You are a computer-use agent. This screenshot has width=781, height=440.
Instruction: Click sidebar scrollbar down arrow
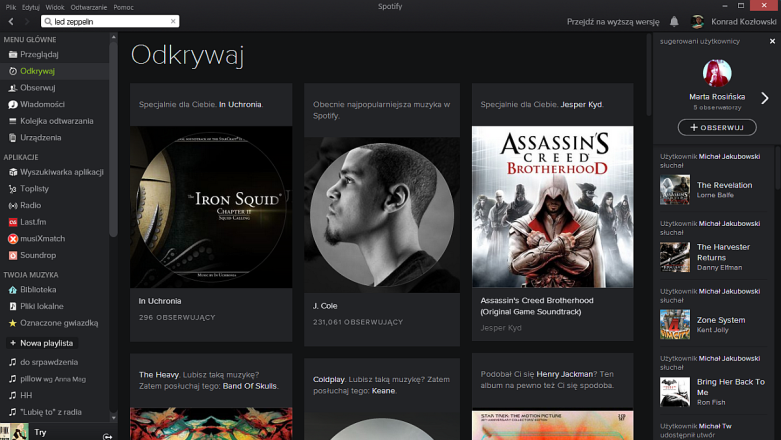[x=114, y=418]
